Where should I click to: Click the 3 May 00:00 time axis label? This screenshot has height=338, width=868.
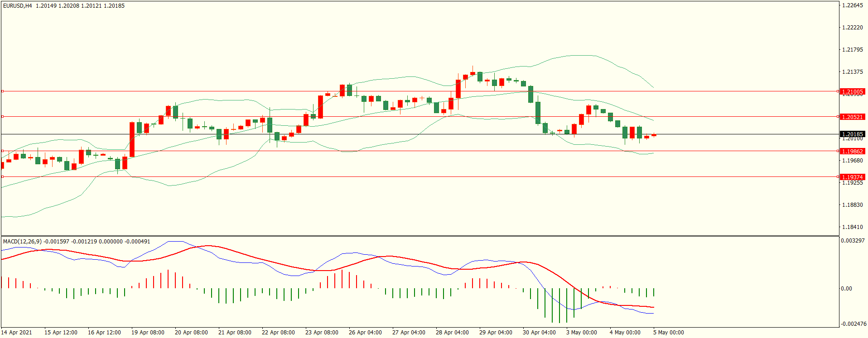pos(582,333)
